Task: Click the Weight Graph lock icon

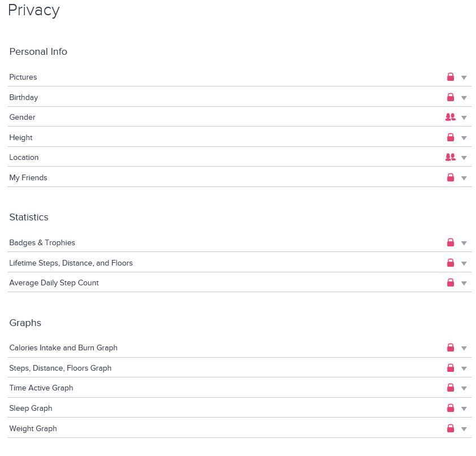Action: (x=451, y=428)
